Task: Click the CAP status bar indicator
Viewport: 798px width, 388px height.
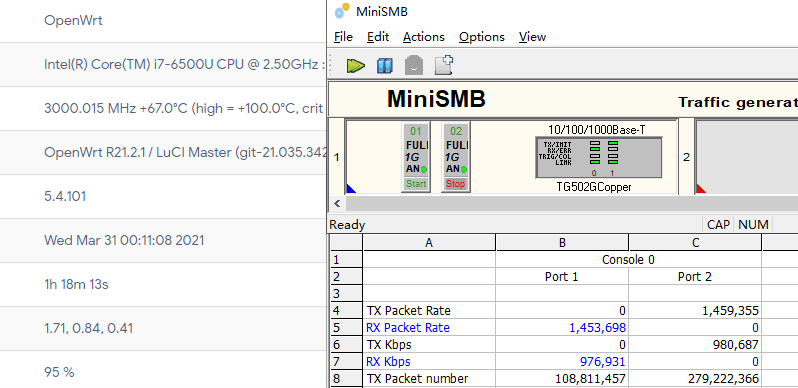Action: pyautogui.click(x=719, y=224)
